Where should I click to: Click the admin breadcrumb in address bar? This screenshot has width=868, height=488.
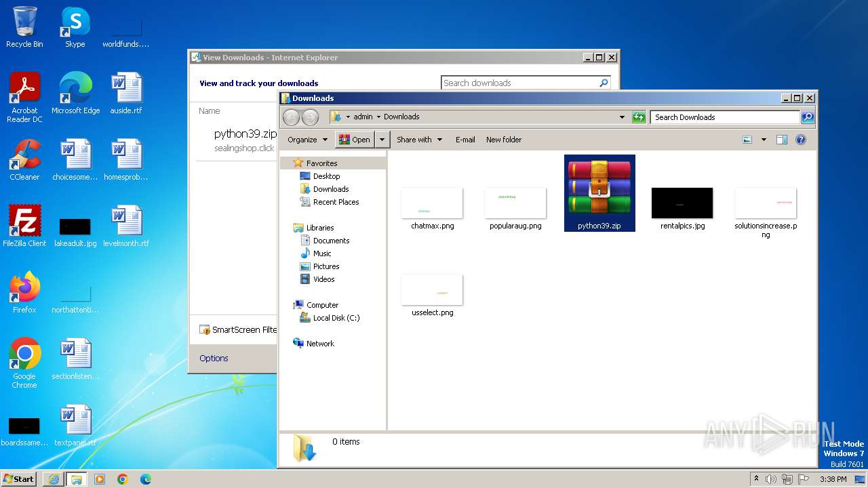pyautogui.click(x=363, y=117)
